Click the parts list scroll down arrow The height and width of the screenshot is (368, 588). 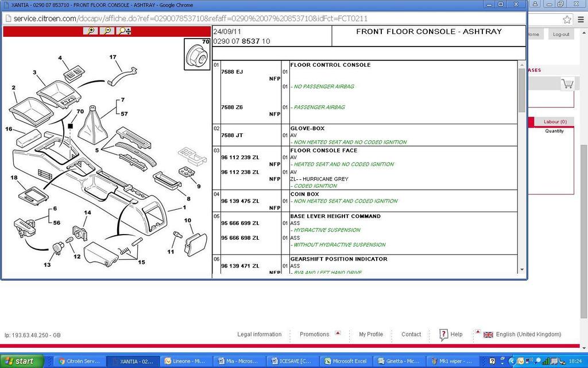521,270
